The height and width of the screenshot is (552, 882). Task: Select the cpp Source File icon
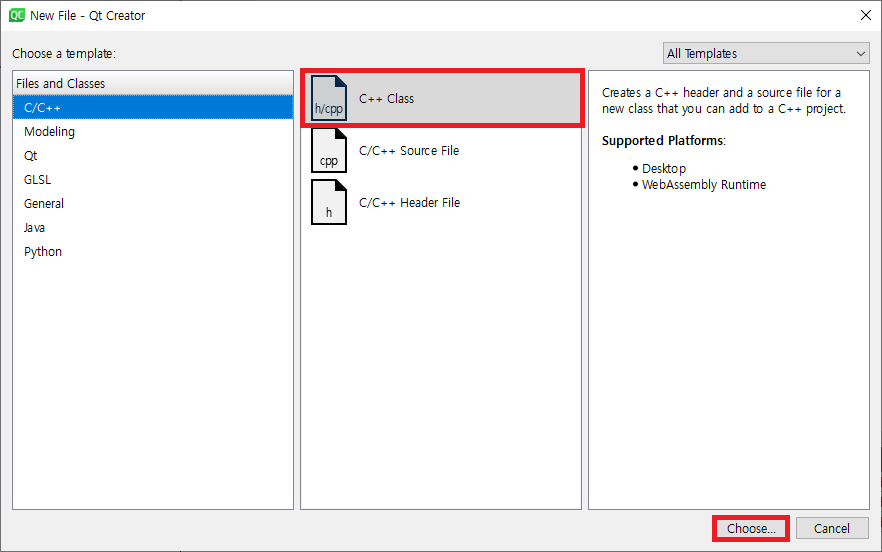click(x=329, y=150)
